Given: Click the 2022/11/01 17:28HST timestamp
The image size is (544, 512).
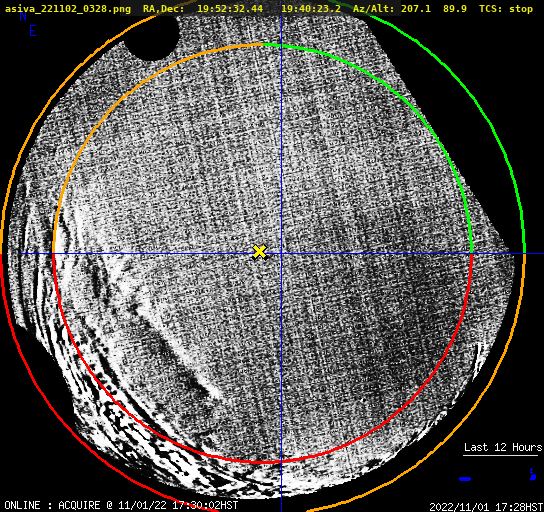Looking at the screenshot, I should pyautogui.click(x=486, y=507).
